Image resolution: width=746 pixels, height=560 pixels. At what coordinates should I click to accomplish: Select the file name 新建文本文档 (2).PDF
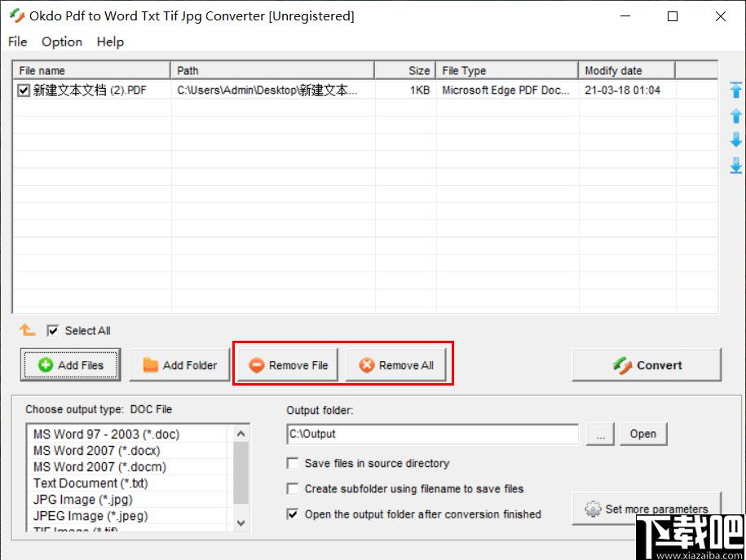(90, 90)
